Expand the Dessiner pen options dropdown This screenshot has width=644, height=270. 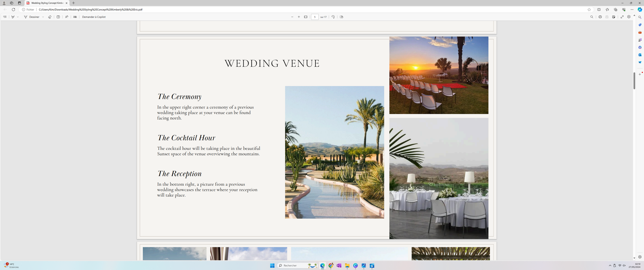43,17
